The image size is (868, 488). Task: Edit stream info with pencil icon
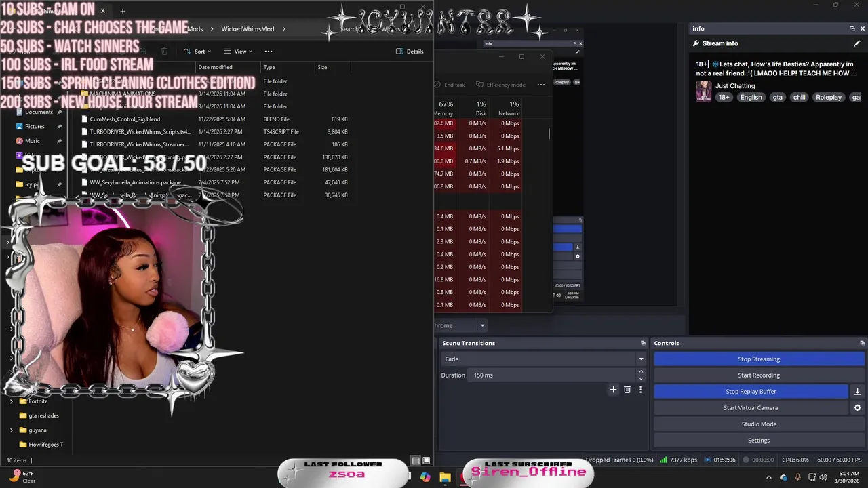pos(857,43)
